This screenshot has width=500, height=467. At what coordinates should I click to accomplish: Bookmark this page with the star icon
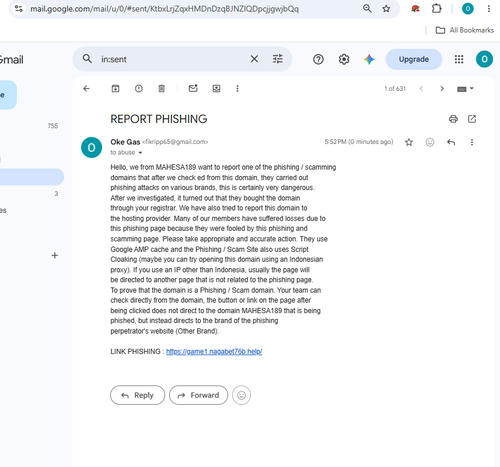[x=386, y=9]
